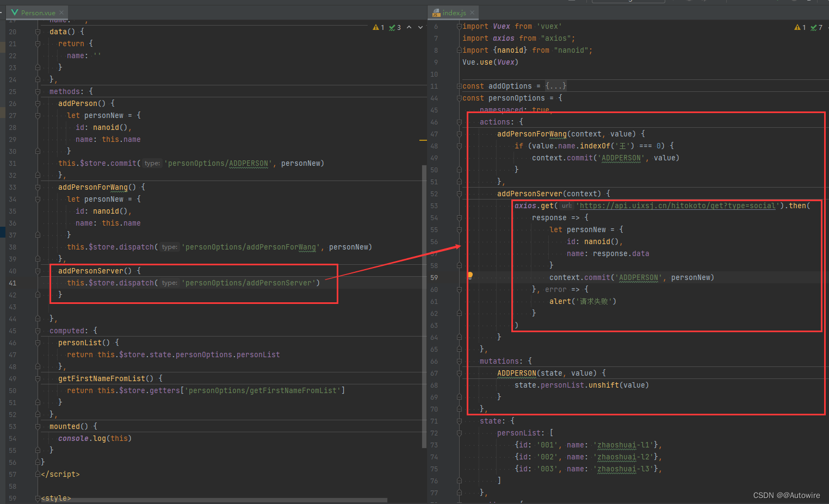Screen dimensions: 829x504
Task: Click 'personOptions/addPersonForWang' string on line 38
Action: pos(251,247)
